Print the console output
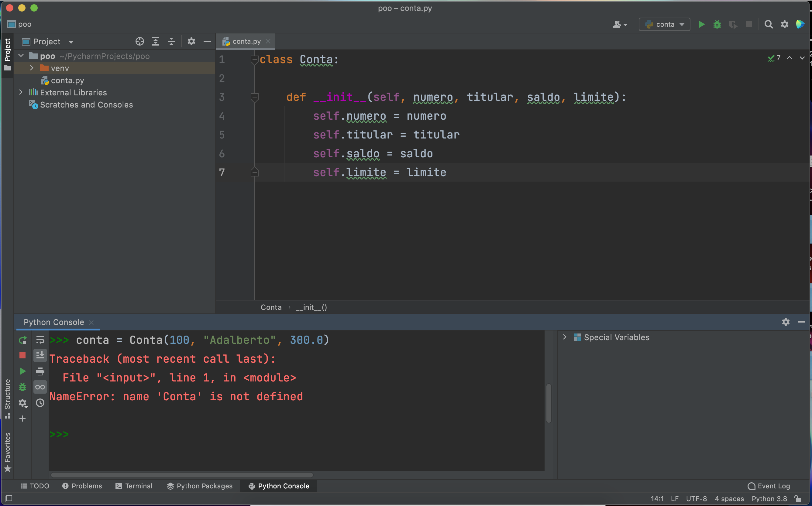This screenshot has width=812, height=506. point(40,371)
